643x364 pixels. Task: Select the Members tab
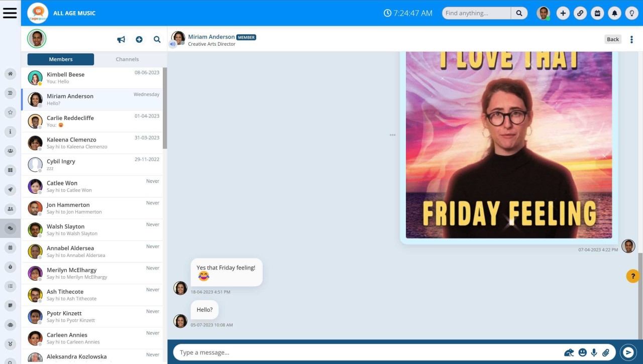click(x=60, y=59)
